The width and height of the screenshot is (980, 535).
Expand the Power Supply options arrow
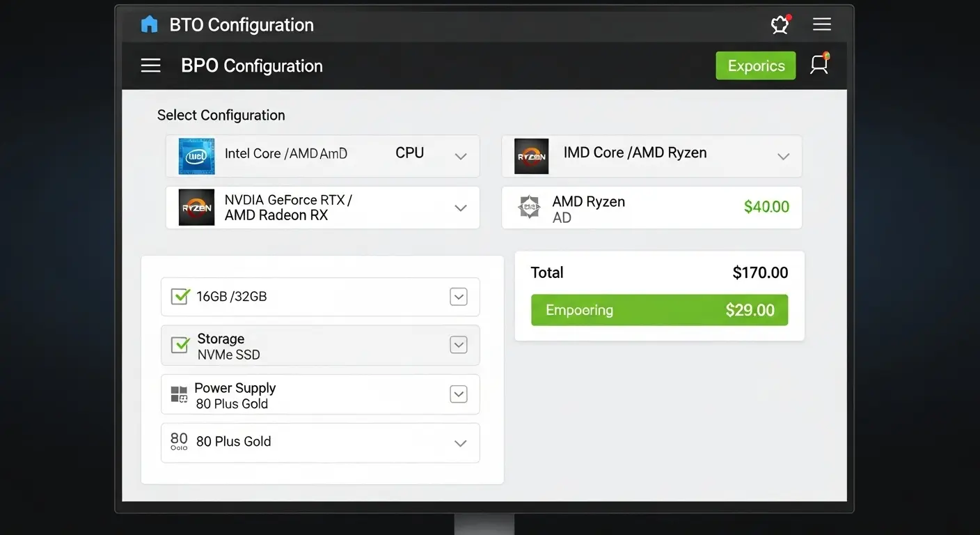[x=458, y=394]
